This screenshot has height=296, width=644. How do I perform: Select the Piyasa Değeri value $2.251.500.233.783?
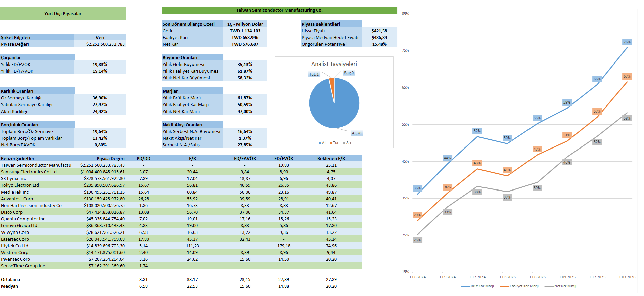point(105,44)
